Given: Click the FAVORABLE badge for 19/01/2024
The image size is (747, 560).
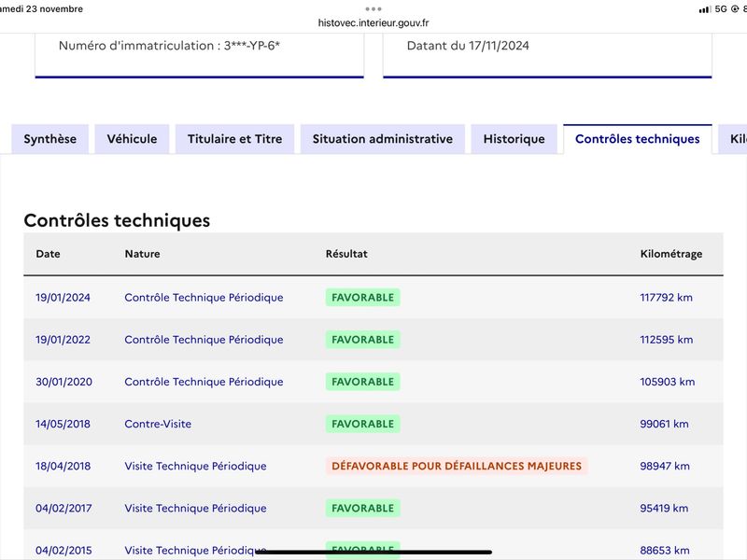Looking at the screenshot, I should pos(363,298).
